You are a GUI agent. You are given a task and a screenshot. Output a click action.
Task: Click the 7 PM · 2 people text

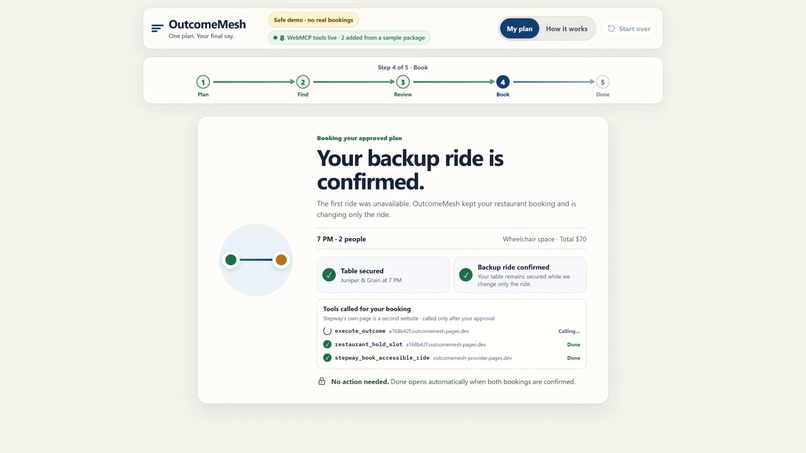pos(341,239)
